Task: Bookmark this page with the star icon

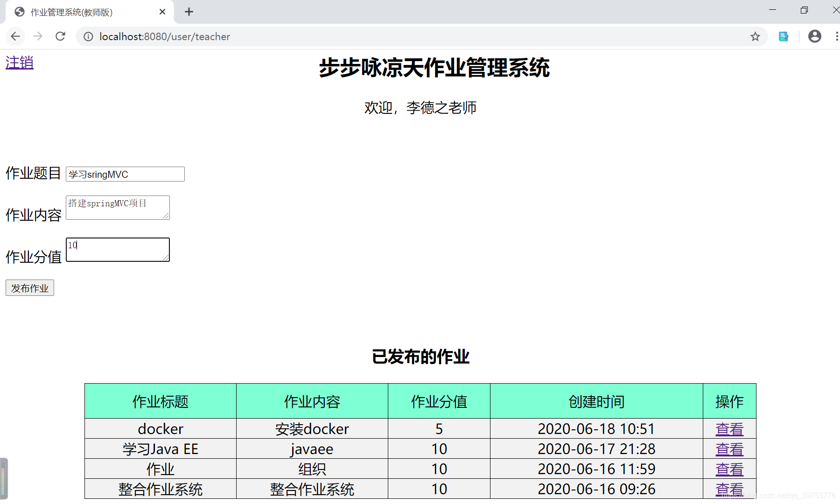Action: click(x=755, y=36)
